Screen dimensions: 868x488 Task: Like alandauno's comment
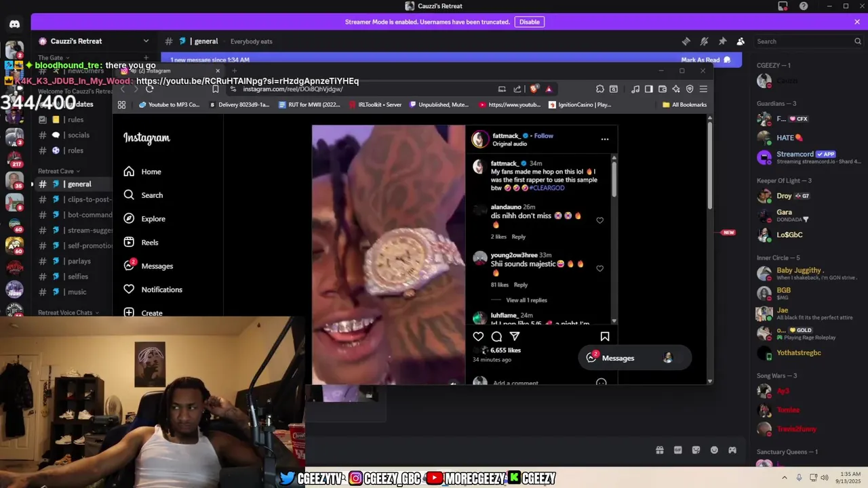599,220
